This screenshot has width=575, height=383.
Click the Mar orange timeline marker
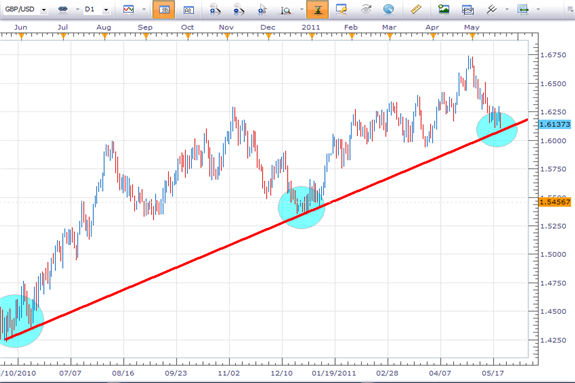click(x=390, y=36)
